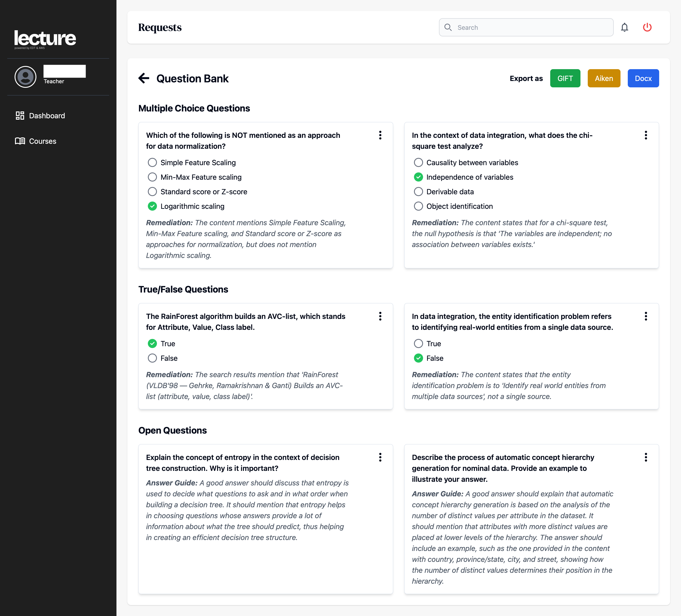Open options menu for chi-square test question
The image size is (681, 616).
pos(646,135)
